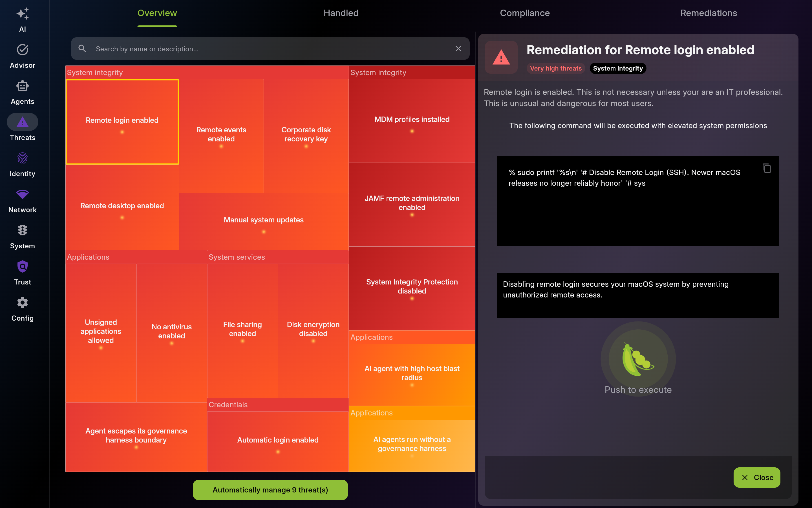The image size is (812, 508).
Task: Click Automatically manage 9 threat(s) button
Action: 270,490
